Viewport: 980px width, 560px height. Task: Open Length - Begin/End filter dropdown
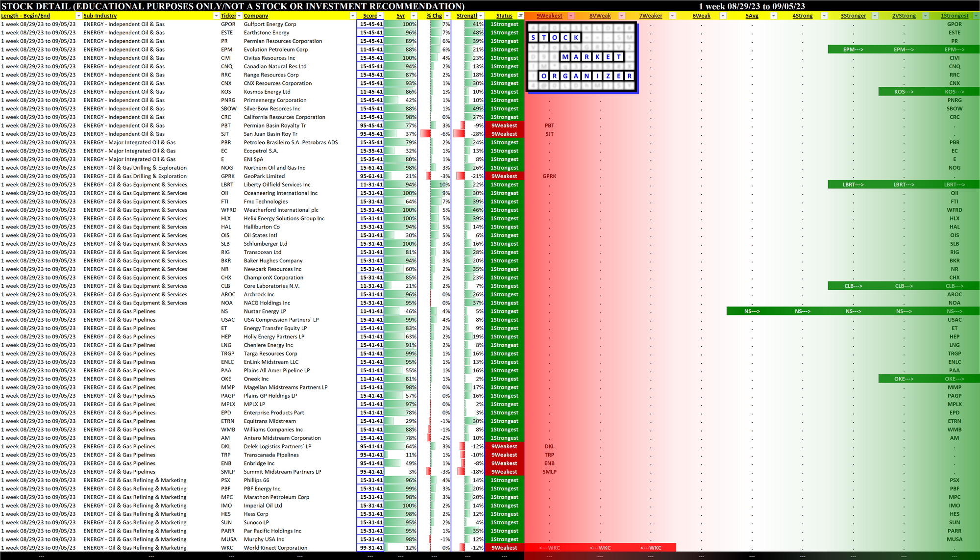pyautogui.click(x=78, y=16)
